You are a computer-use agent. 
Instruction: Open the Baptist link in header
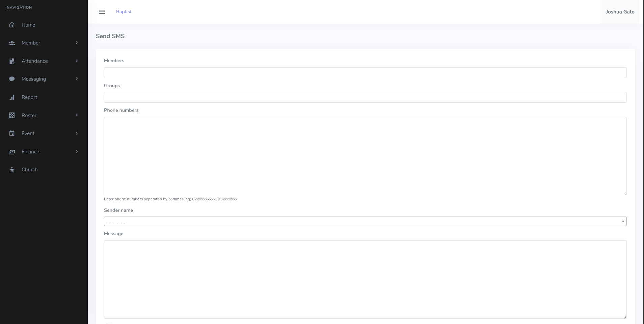(124, 11)
